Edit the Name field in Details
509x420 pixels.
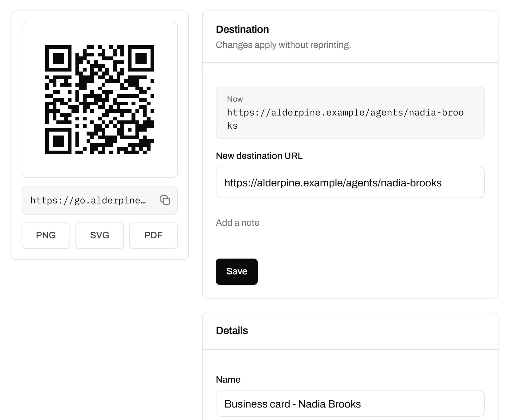tap(350, 404)
